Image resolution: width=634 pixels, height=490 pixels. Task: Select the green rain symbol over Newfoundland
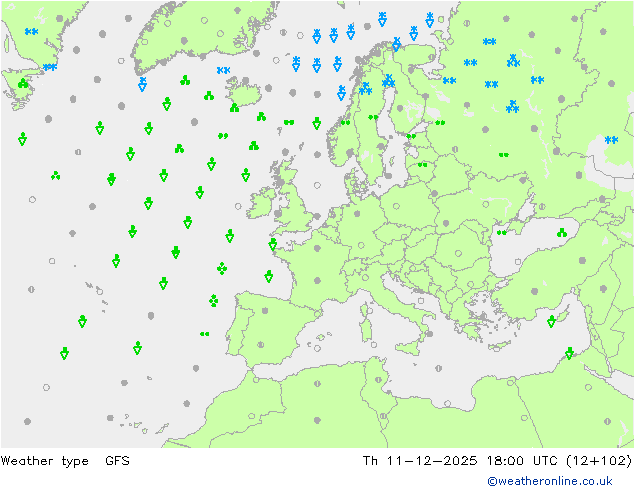pos(23,84)
